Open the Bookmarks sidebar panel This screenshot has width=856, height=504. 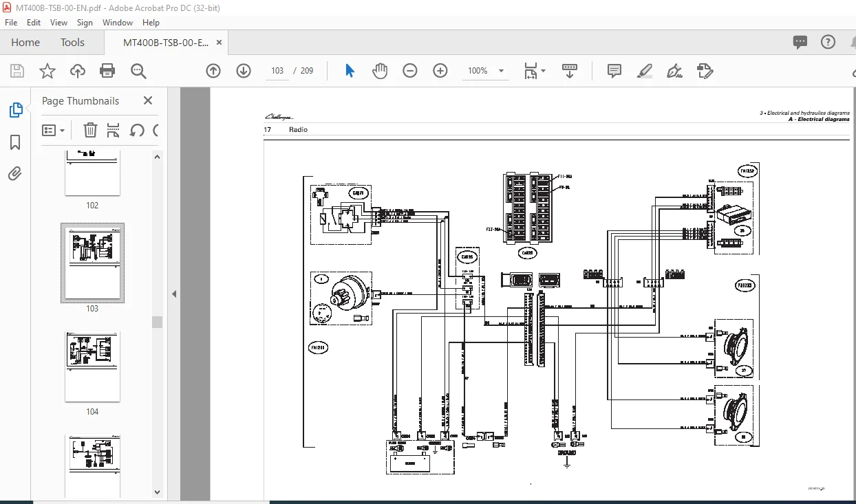pos(15,142)
